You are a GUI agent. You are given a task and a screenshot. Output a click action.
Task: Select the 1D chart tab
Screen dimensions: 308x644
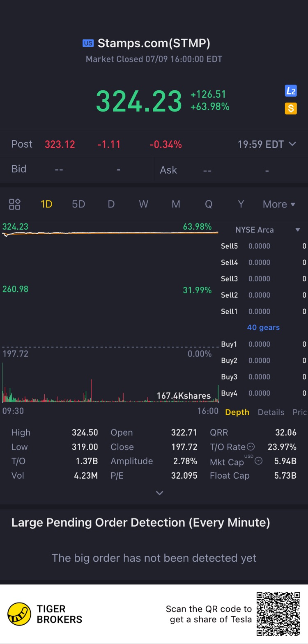pos(46,204)
